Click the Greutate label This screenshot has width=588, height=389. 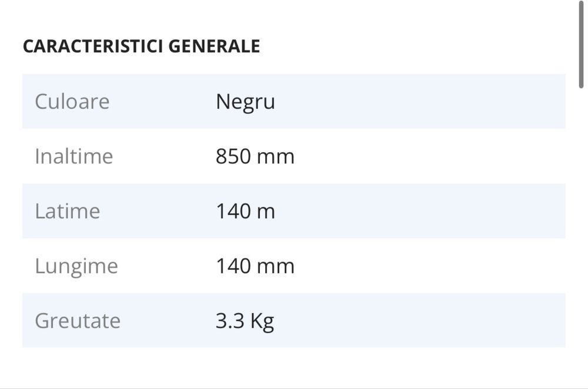[78, 321]
